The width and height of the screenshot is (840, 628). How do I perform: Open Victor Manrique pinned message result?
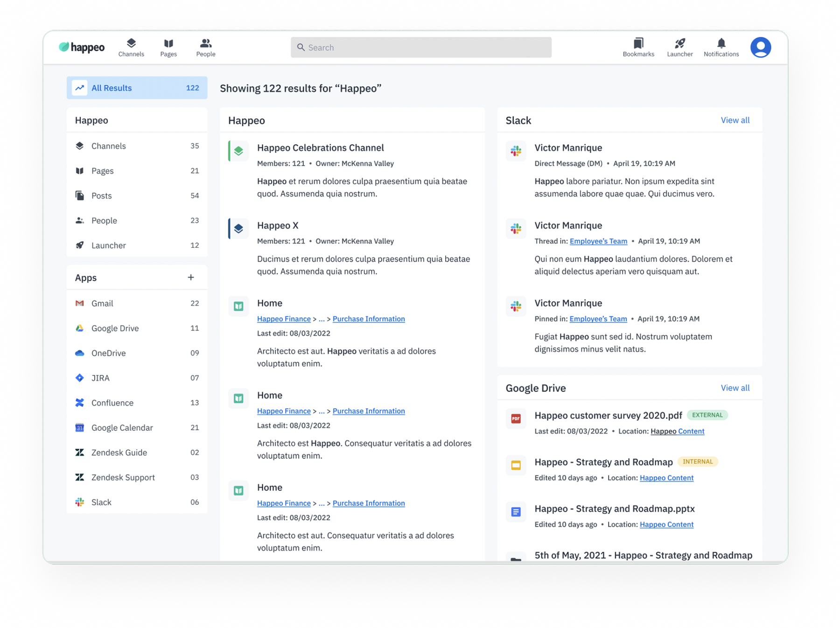coord(568,303)
